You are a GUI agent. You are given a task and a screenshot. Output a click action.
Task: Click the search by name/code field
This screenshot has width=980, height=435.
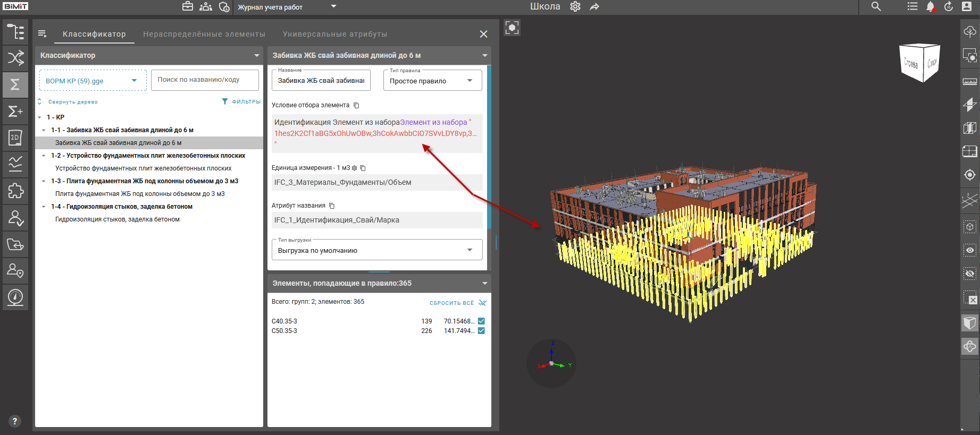click(x=205, y=80)
